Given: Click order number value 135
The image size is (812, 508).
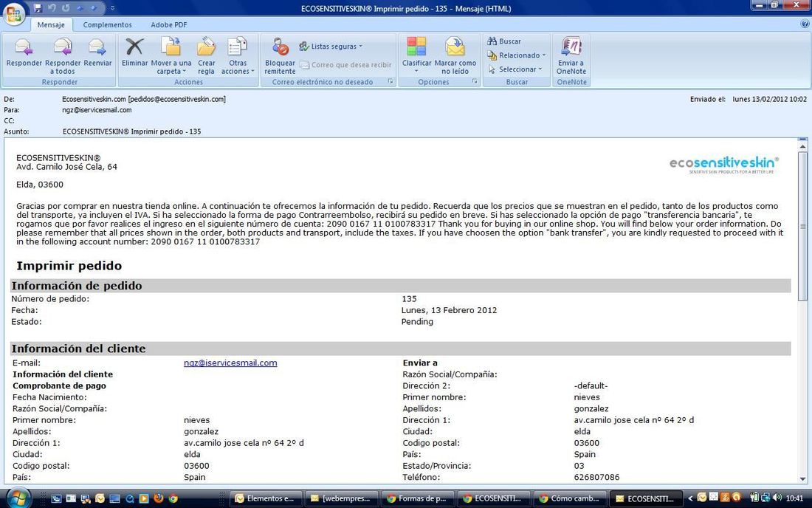Looking at the screenshot, I should coord(409,299).
